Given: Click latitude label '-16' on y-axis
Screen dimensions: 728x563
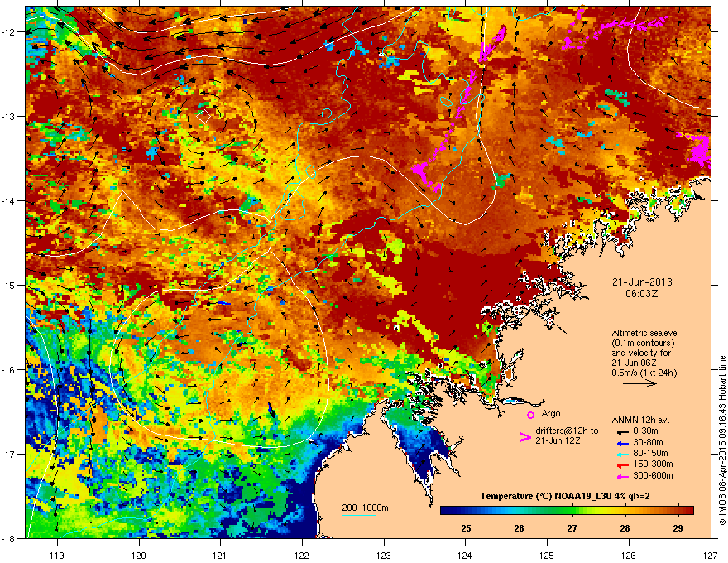Looking at the screenshot, I should click(9, 369).
